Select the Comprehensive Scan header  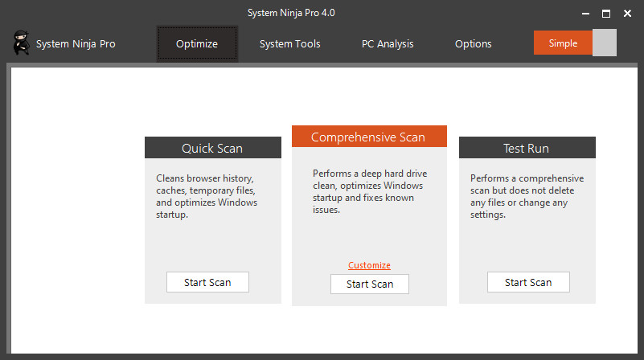point(369,137)
